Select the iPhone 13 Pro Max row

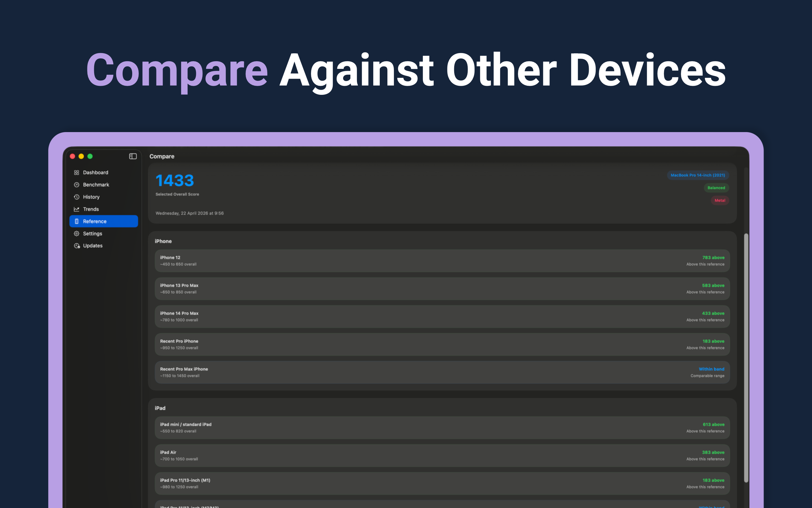pyautogui.click(x=442, y=289)
